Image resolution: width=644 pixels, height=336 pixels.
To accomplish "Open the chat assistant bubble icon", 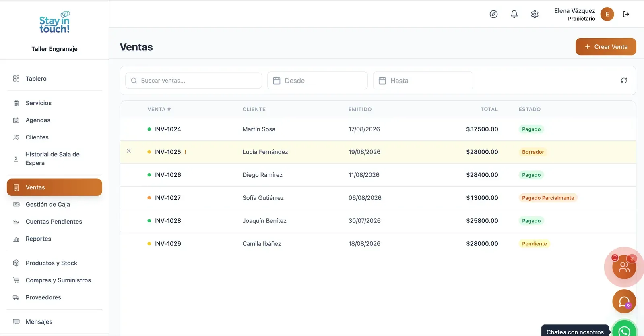I will (624, 301).
